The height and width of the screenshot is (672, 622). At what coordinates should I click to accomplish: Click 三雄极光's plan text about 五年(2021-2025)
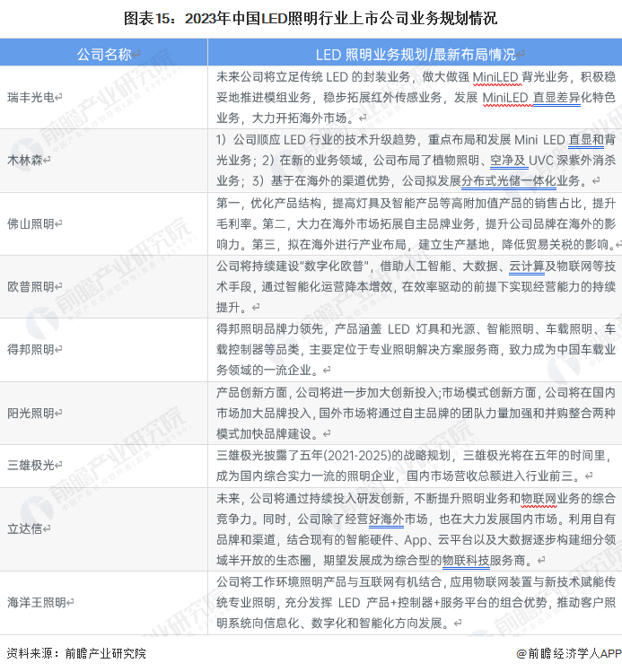414,466
